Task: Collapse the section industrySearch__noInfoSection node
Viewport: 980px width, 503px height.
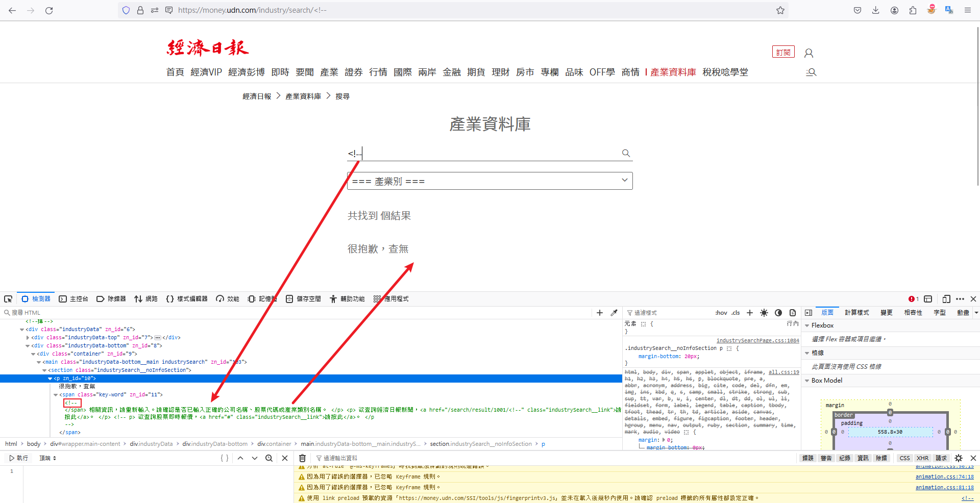Action: [x=44, y=370]
